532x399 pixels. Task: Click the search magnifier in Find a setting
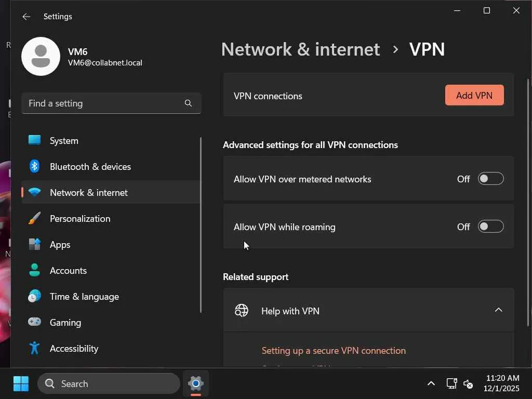[188, 103]
